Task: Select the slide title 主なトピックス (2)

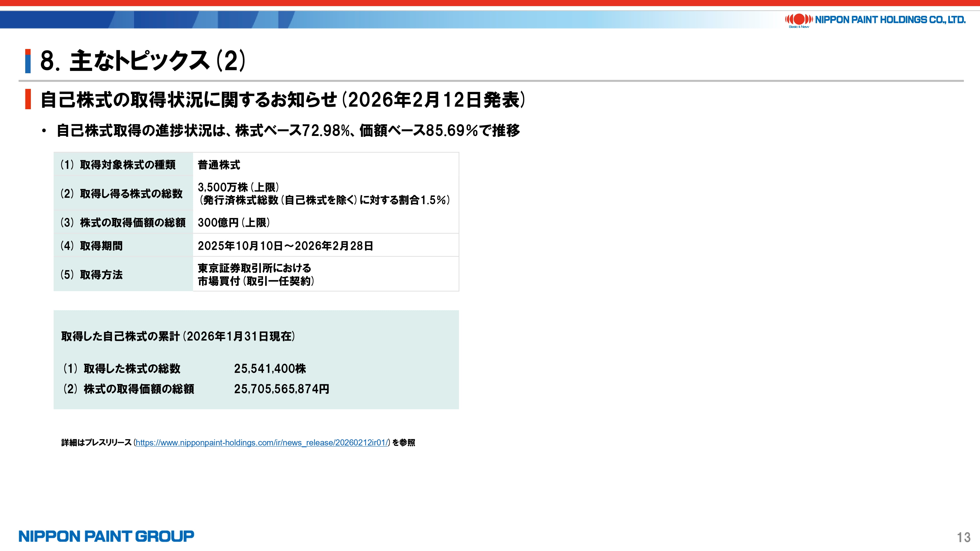Action: point(143,61)
